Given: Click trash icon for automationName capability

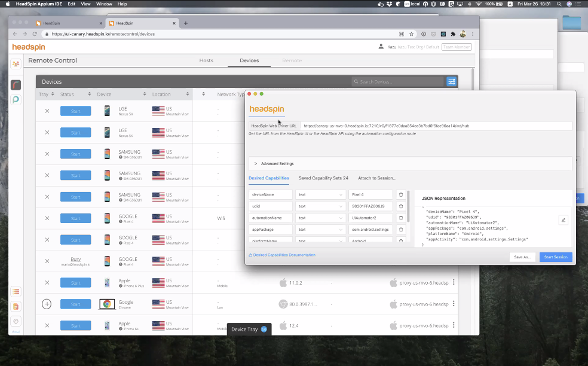Looking at the screenshot, I should pyautogui.click(x=401, y=218).
